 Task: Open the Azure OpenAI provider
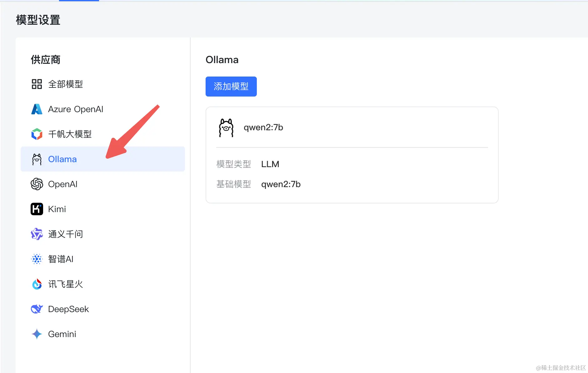tap(103, 109)
